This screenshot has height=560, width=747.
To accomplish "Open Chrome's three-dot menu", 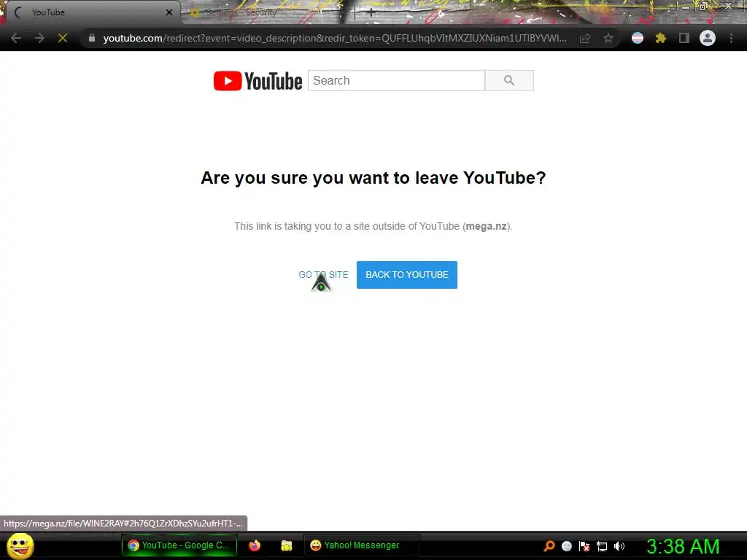I will (x=731, y=38).
